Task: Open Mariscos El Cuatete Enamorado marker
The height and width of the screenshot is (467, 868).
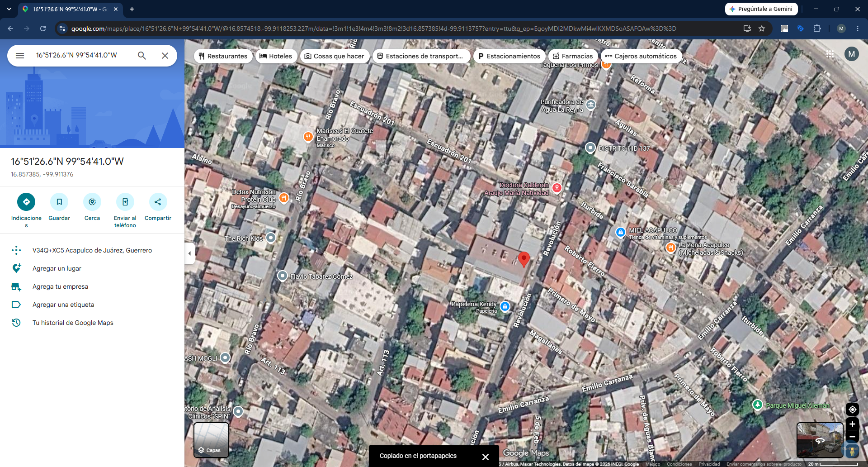Action: (x=308, y=136)
